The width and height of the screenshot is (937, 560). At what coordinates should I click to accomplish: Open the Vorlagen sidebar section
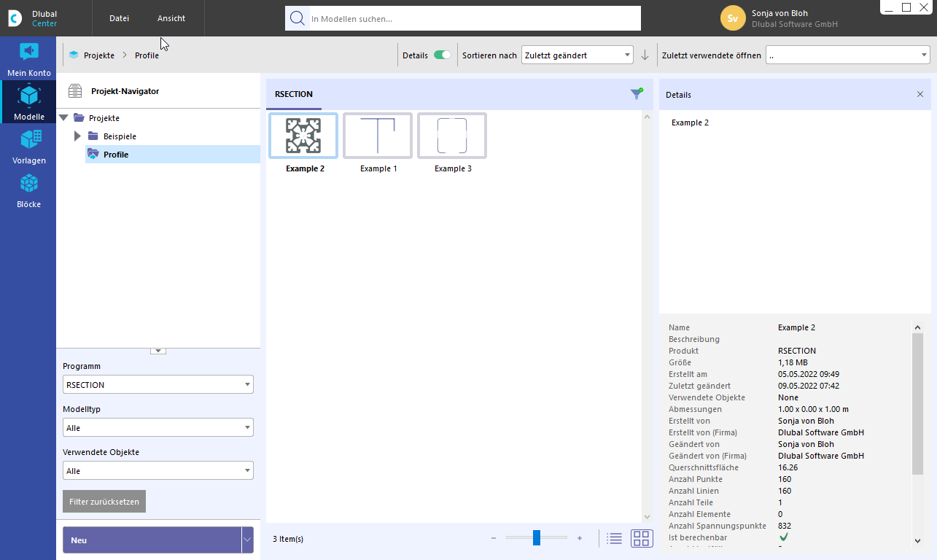tap(29, 145)
